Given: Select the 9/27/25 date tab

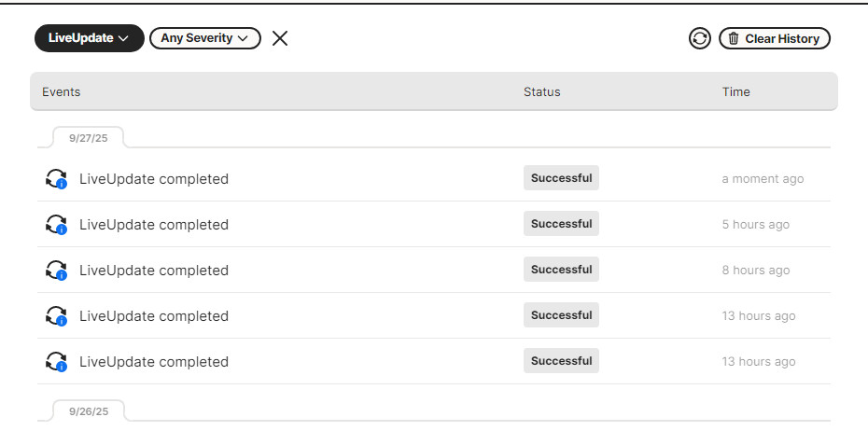Looking at the screenshot, I should pyautogui.click(x=89, y=138).
